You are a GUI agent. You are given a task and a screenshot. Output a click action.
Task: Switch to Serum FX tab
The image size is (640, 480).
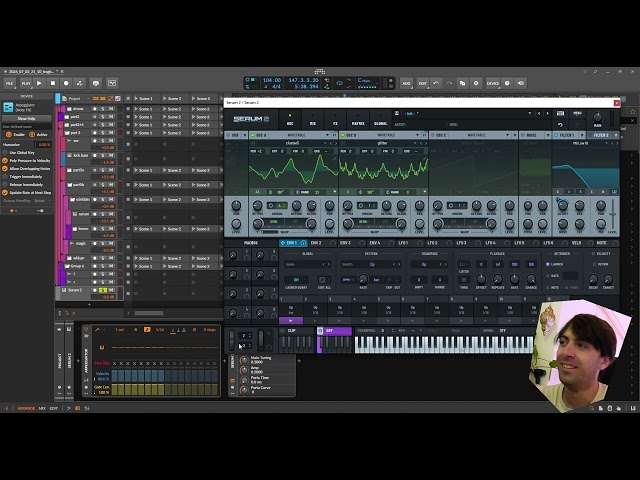[x=335, y=120]
